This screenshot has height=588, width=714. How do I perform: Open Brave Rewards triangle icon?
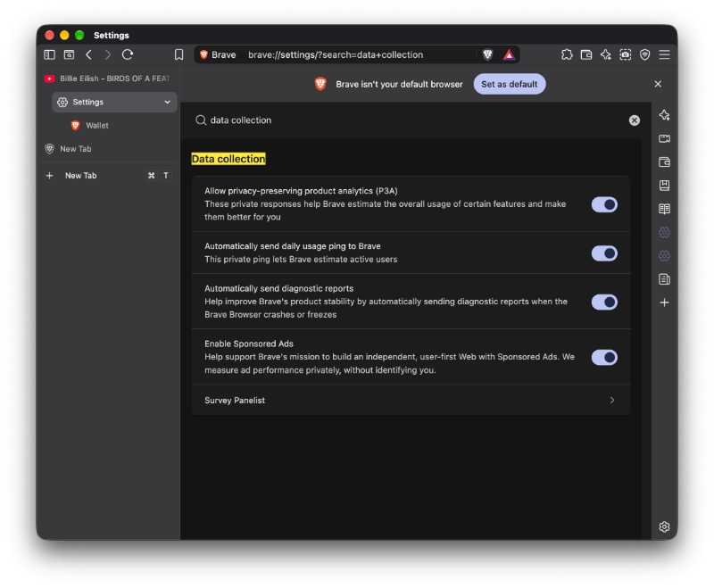[509, 54]
